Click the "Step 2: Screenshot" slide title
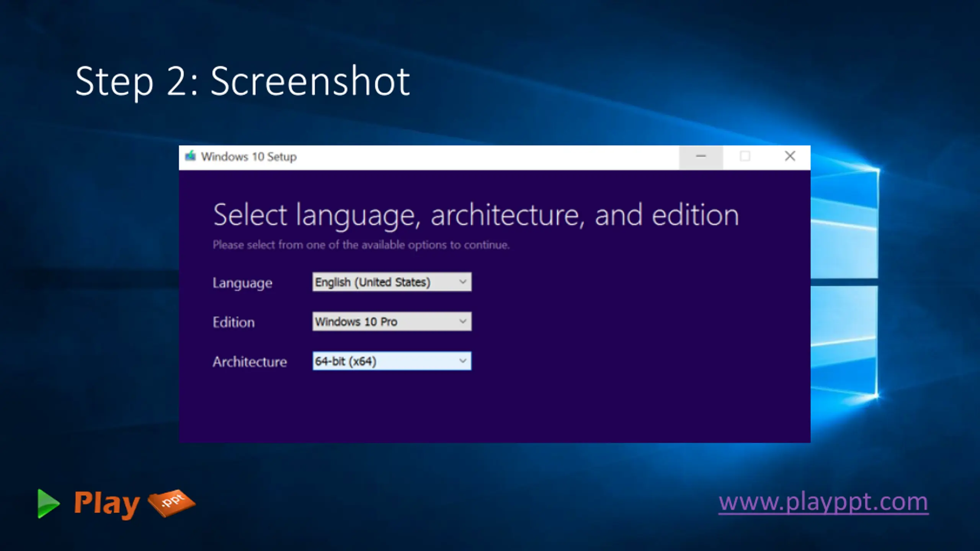The image size is (980, 551). (242, 82)
